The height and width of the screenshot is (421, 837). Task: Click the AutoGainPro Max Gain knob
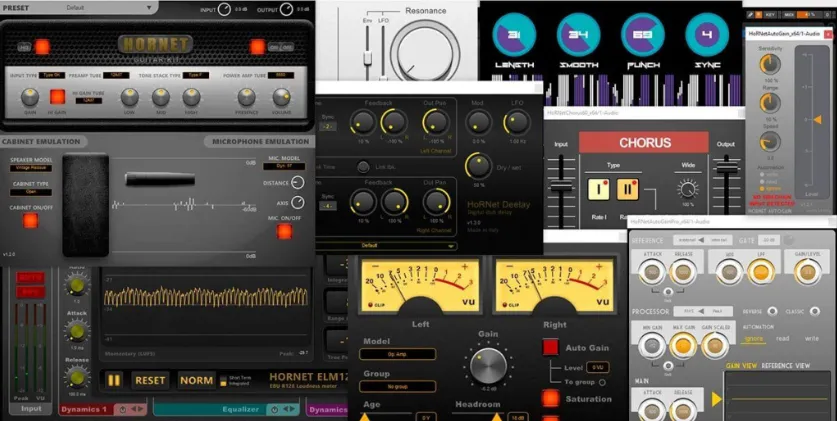tap(683, 345)
